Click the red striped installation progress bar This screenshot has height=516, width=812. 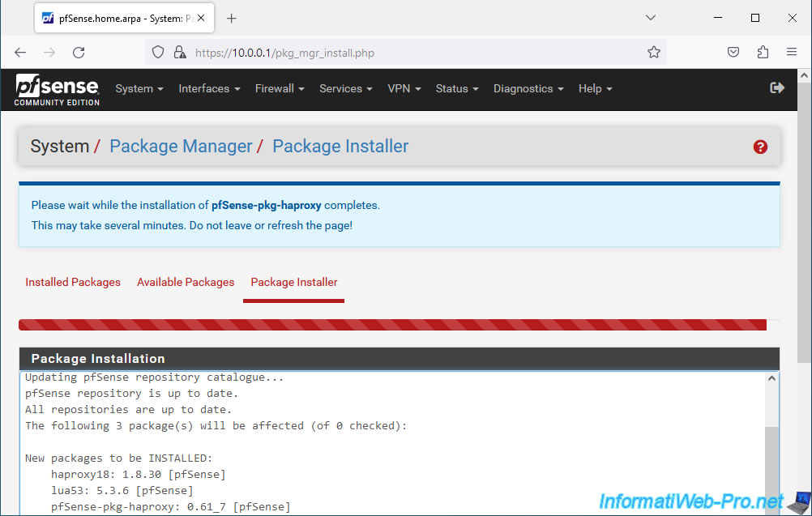(392, 325)
